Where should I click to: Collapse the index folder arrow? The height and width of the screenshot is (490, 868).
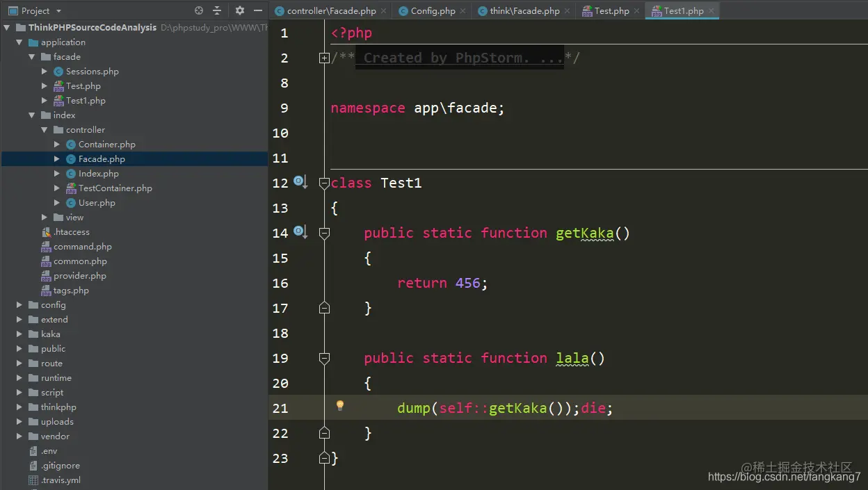pos(32,115)
